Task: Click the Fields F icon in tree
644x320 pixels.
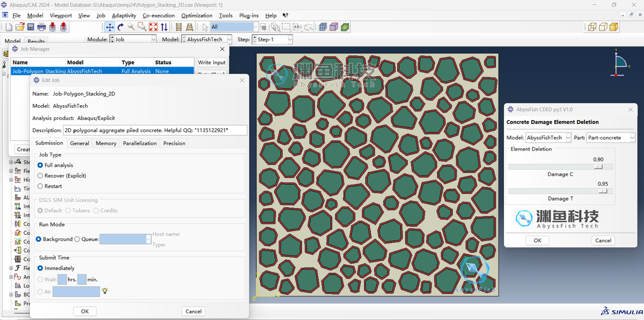Action: coord(18,268)
